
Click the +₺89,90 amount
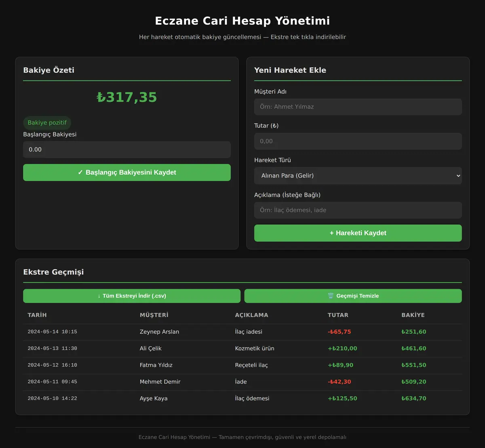(341, 365)
